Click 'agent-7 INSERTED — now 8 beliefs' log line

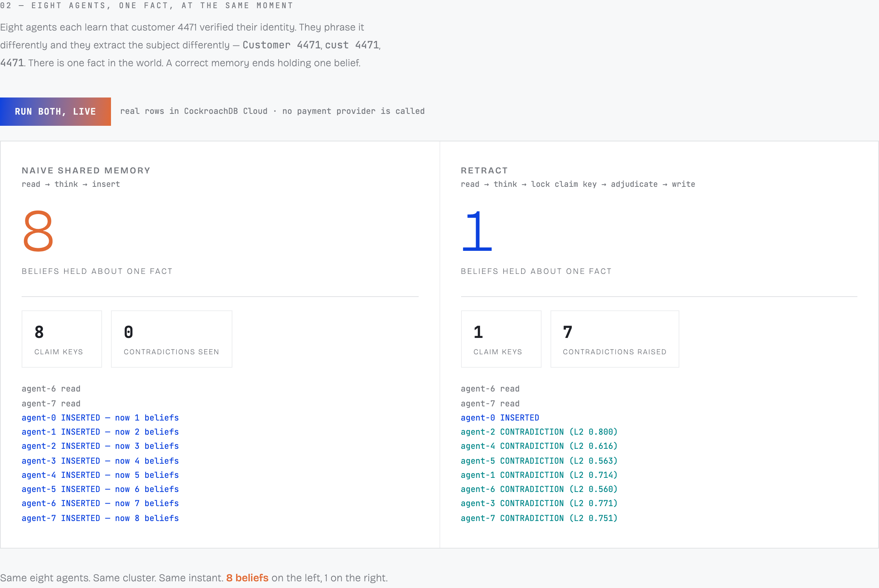(100, 518)
